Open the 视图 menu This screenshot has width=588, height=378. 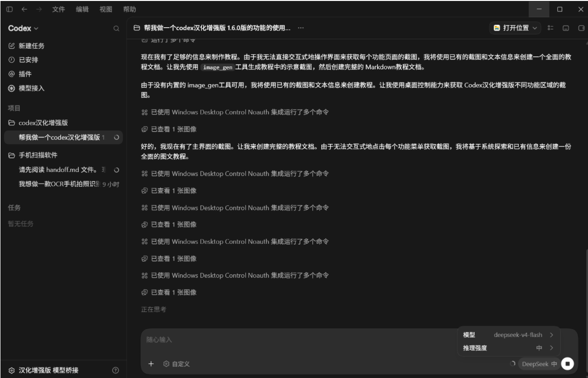106,10
